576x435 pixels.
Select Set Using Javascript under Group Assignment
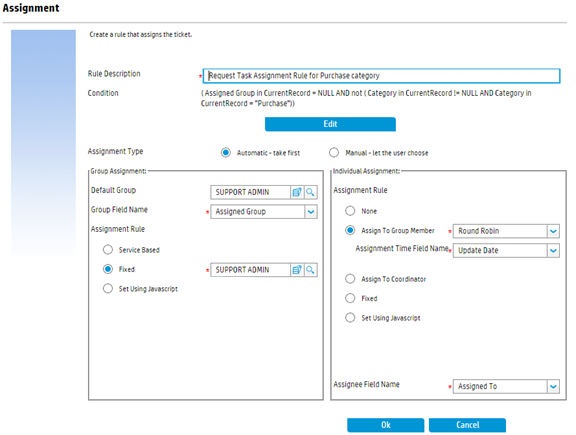108,288
